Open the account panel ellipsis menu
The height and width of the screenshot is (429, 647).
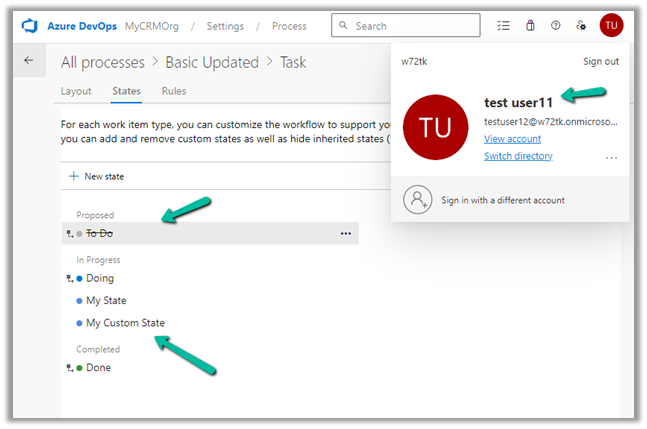click(611, 158)
